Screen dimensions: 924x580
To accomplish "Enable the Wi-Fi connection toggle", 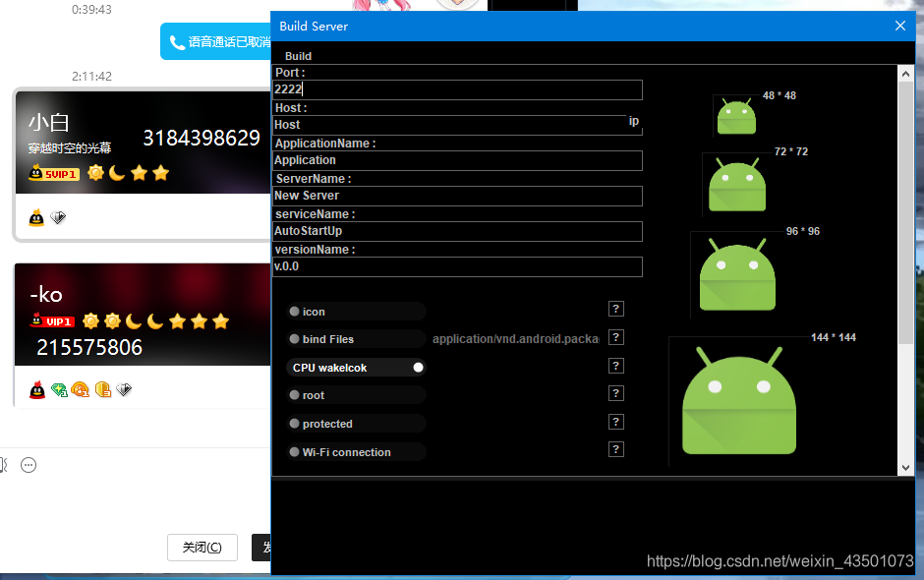I will pyautogui.click(x=356, y=451).
